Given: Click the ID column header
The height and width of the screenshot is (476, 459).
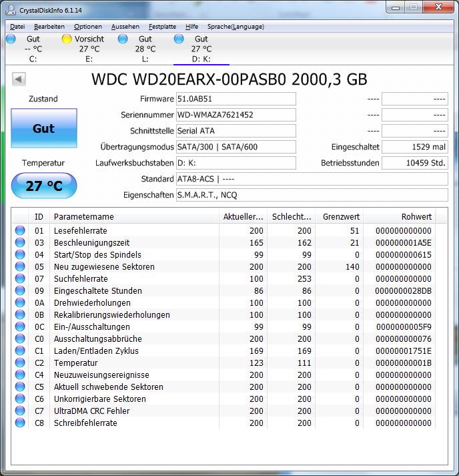Looking at the screenshot, I should (39, 217).
